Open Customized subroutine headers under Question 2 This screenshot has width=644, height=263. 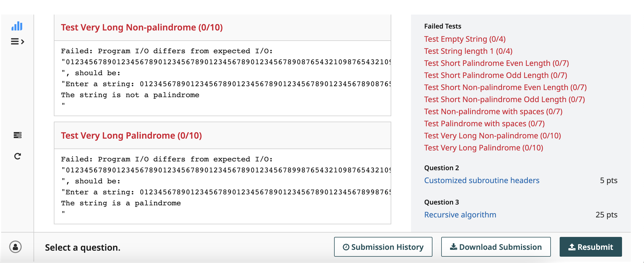click(482, 180)
